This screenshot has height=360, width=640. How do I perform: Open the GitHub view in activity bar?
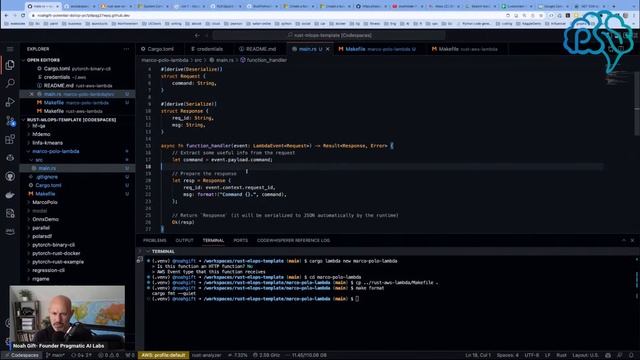[x=10, y=176]
